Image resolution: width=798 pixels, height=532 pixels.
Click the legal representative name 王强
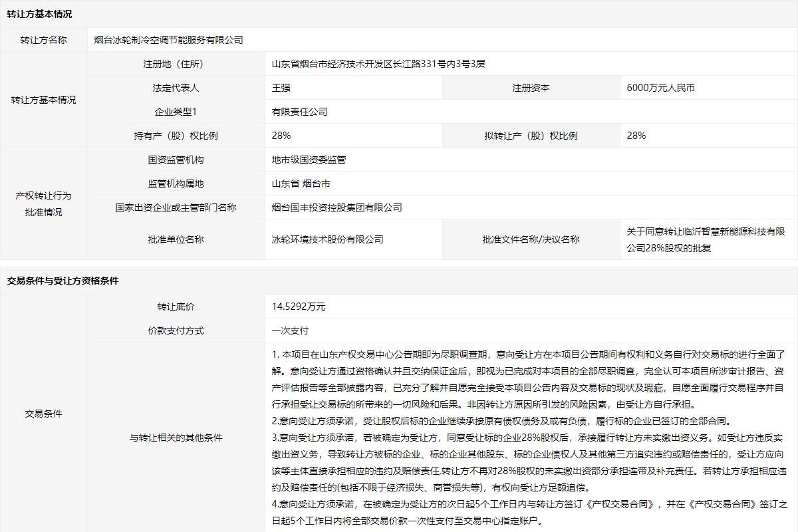[x=281, y=88]
